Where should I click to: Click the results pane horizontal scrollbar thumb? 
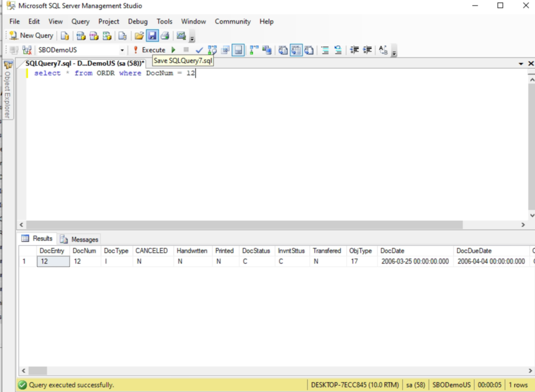pos(38,371)
